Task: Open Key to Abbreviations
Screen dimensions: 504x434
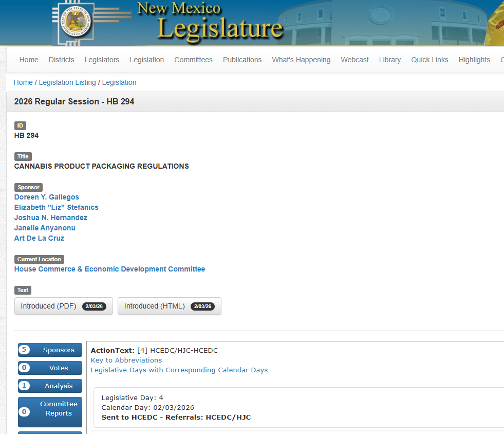Action: click(126, 360)
